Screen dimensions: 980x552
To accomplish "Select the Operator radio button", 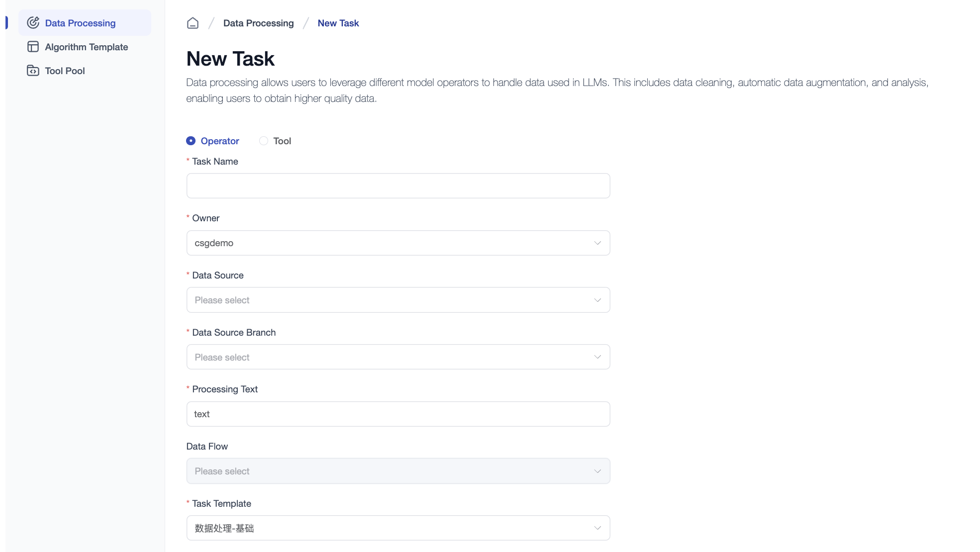I will point(191,141).
